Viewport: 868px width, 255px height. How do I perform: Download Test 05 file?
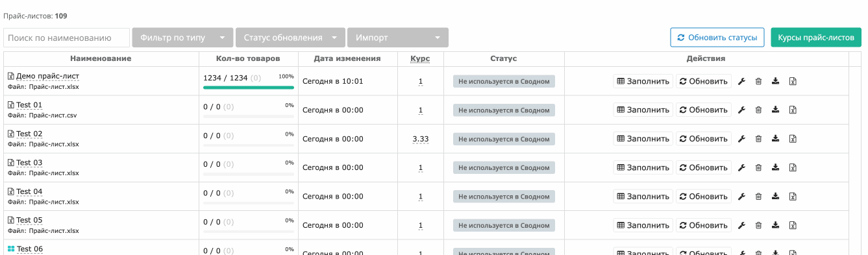[x=775, y=225]
